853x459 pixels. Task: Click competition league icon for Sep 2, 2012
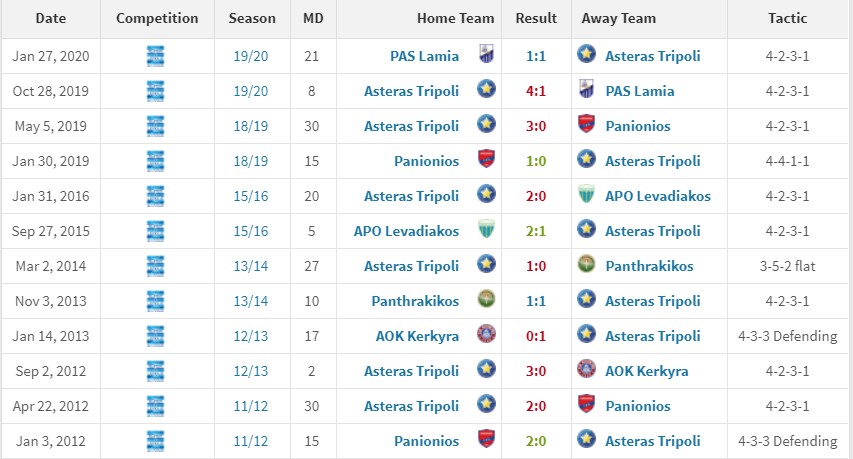[155, 371]
